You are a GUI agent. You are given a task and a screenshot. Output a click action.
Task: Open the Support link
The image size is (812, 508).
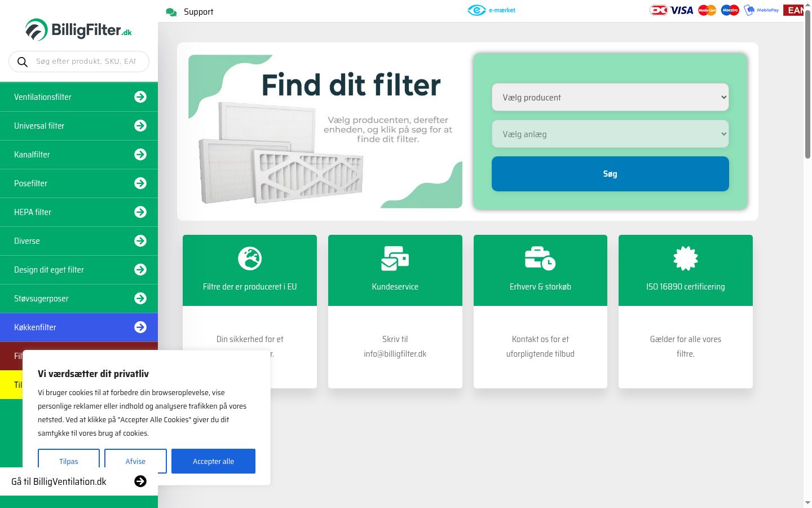coord(198,12)
